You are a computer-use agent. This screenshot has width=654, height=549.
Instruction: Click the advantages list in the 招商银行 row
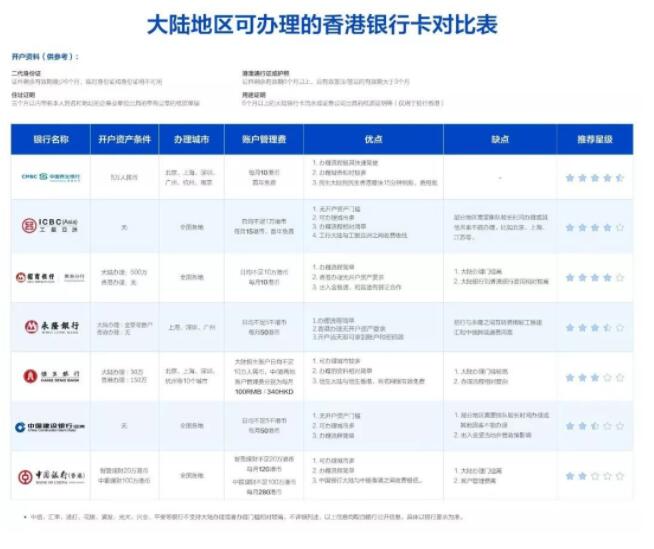(357, 277)
